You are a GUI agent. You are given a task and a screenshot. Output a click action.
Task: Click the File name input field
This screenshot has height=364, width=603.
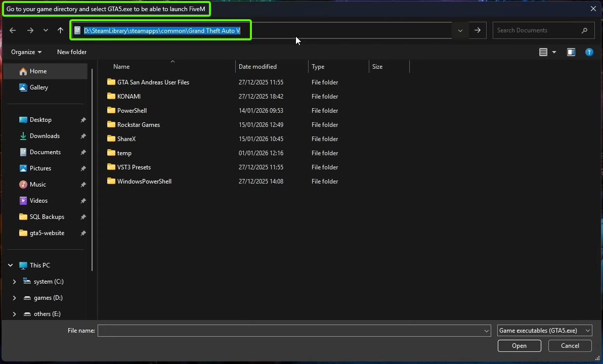290,331
